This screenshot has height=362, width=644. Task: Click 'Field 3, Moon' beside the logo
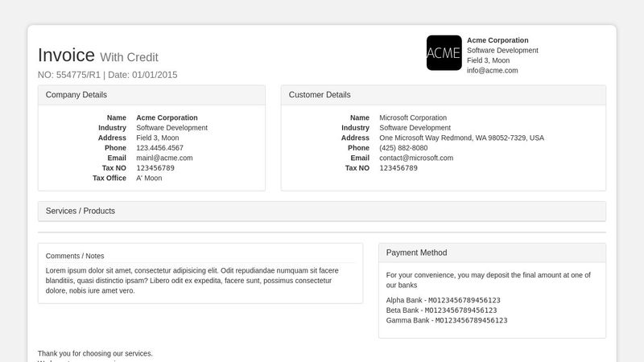[488, 60]
